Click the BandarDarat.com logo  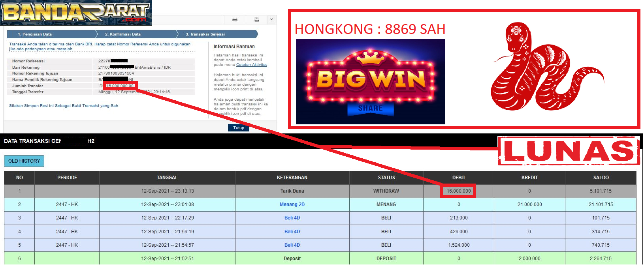76,13
